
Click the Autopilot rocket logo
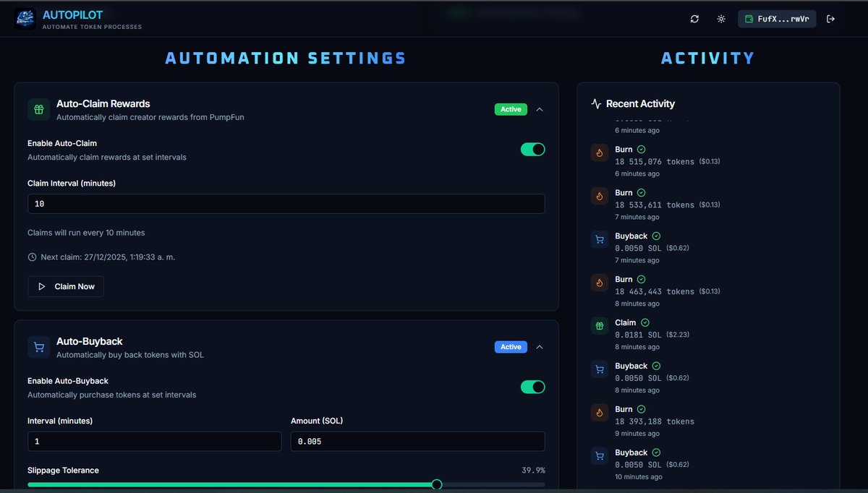(x=24, y=18)
